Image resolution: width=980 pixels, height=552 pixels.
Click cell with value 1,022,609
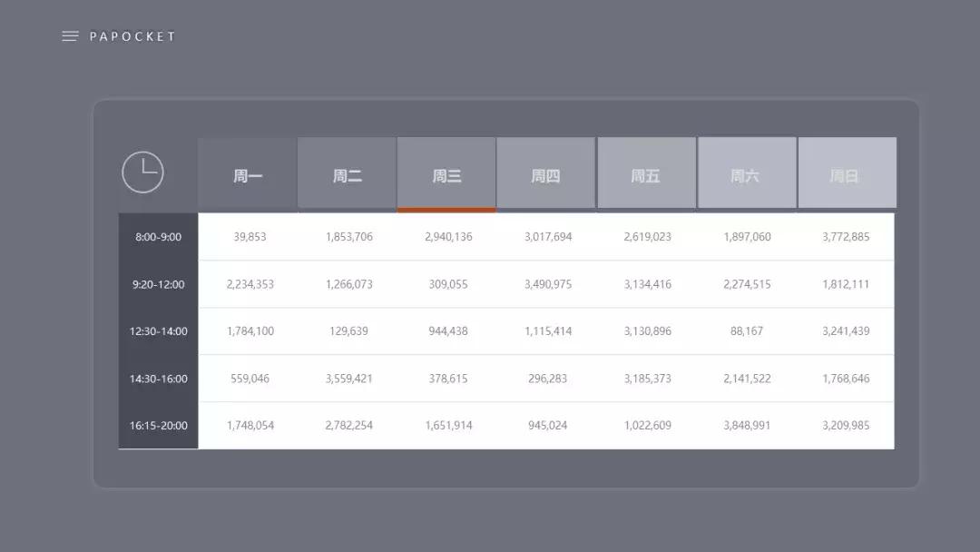(647, 426)
